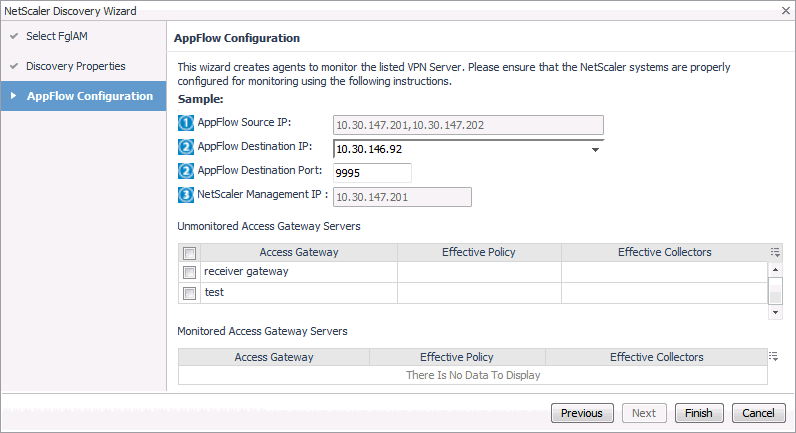
Task: Click the 'AppFlow Source IP:' label
Action: coord(244,122)
